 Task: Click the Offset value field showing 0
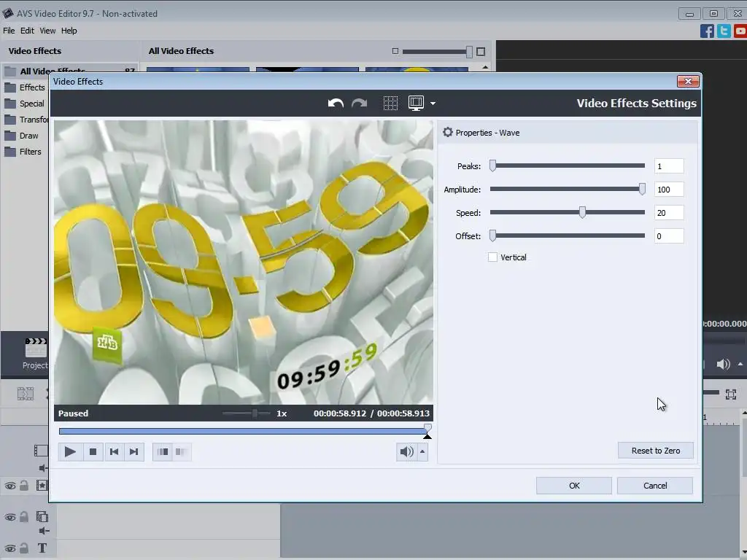point(669,236)
